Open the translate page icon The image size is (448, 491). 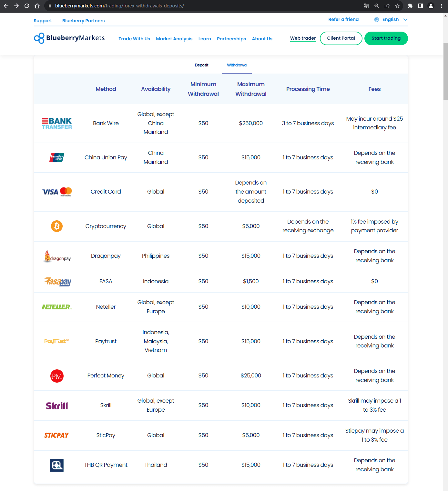pos(366,6)
